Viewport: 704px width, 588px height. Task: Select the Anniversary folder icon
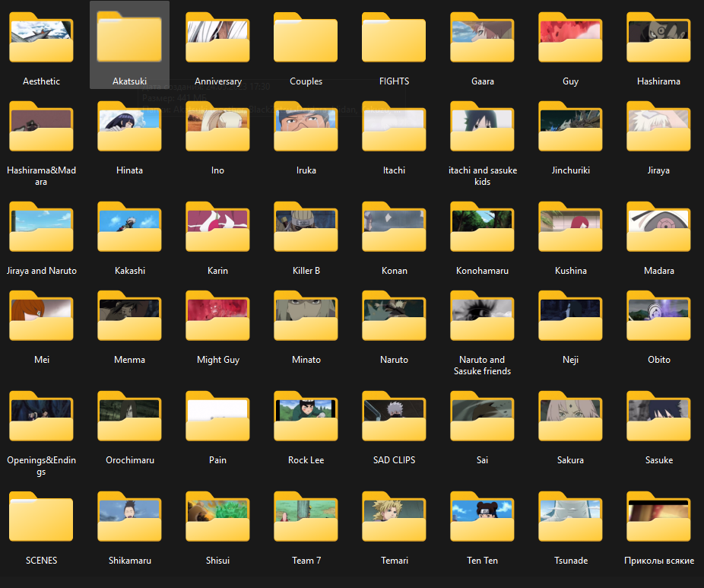[217, 37]
